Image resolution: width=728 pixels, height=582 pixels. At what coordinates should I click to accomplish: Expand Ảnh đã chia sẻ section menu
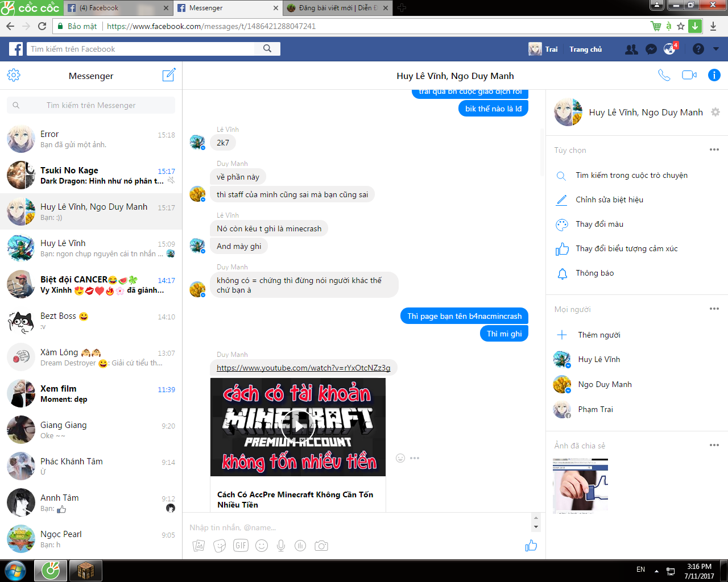tap(714, 445)
